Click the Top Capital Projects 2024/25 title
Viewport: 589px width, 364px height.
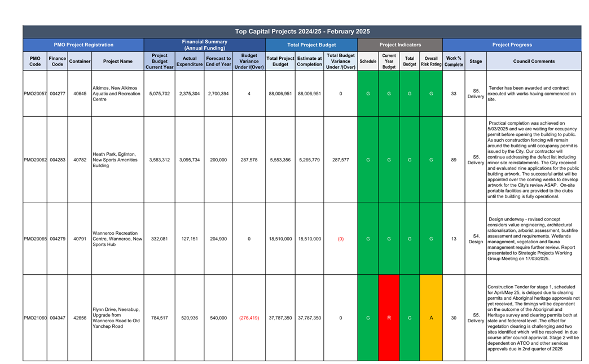pyautogui.click(x=302, y=32)
